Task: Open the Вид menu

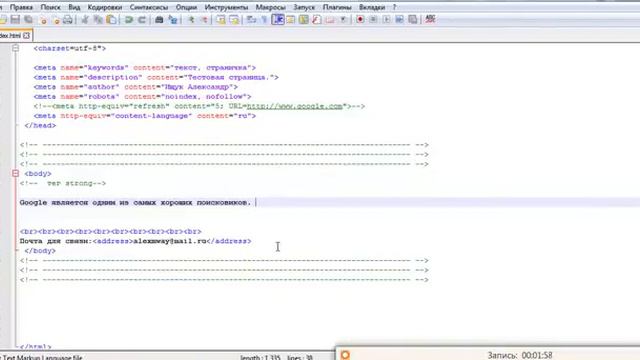Action: click(74, 7)
